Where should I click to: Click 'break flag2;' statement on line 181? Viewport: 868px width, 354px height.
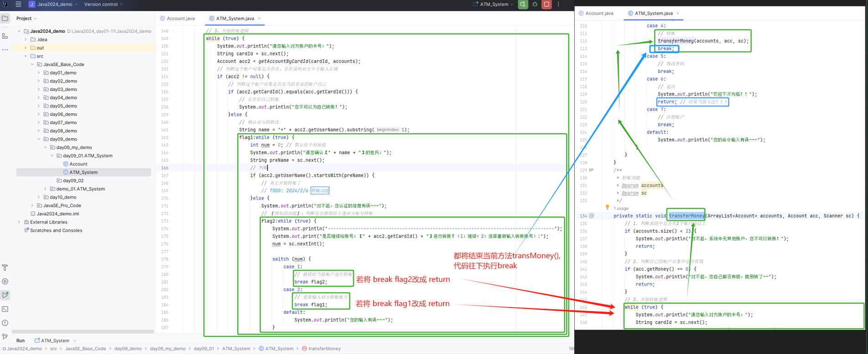pos(311,282)
